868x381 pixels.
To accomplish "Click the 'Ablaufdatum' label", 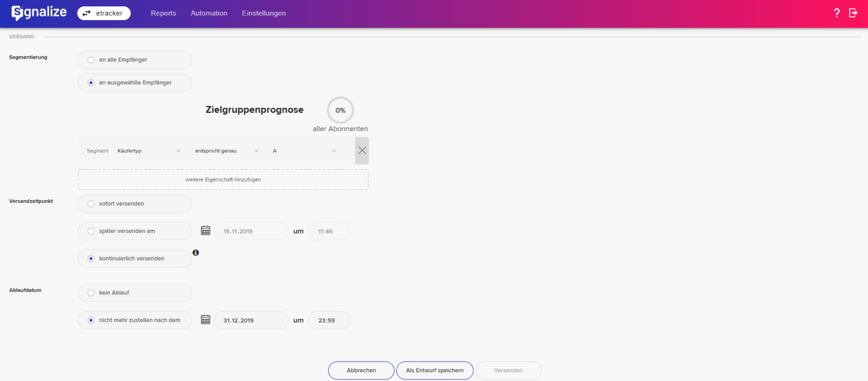I will pyautogui.click(x=25, y=290).
